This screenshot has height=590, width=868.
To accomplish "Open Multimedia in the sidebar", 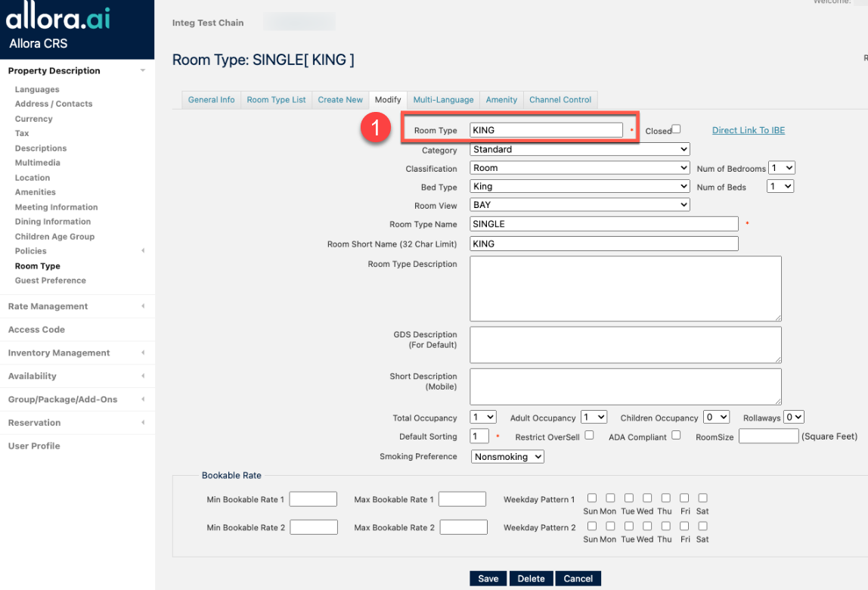I will 37,163.
